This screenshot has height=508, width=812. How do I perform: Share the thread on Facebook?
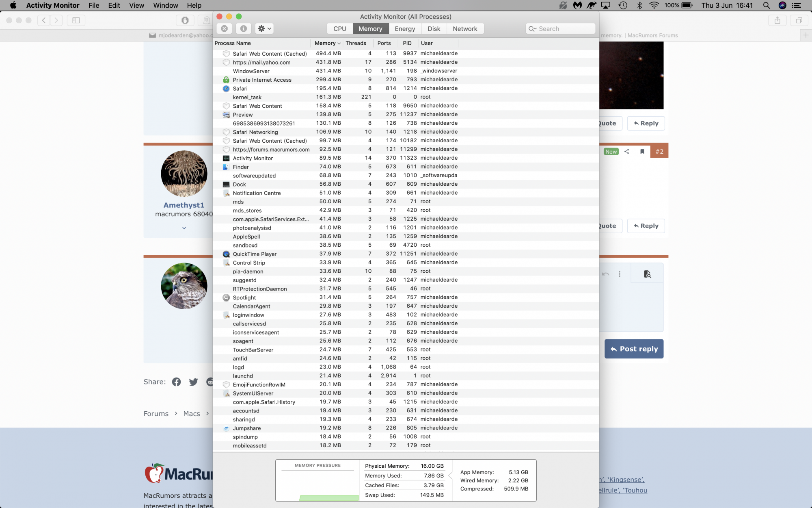pyautogui.click(x=176, y=382)
